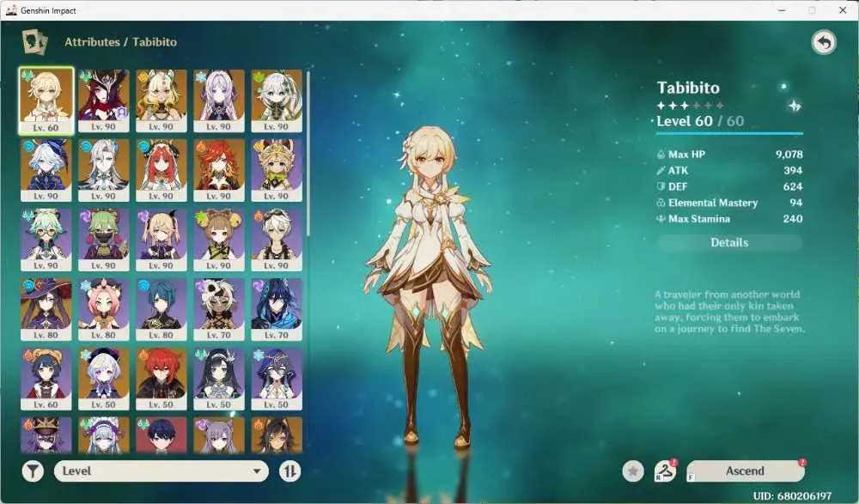
Task: Choose Bennett's portrait
Action: point(277,240)
